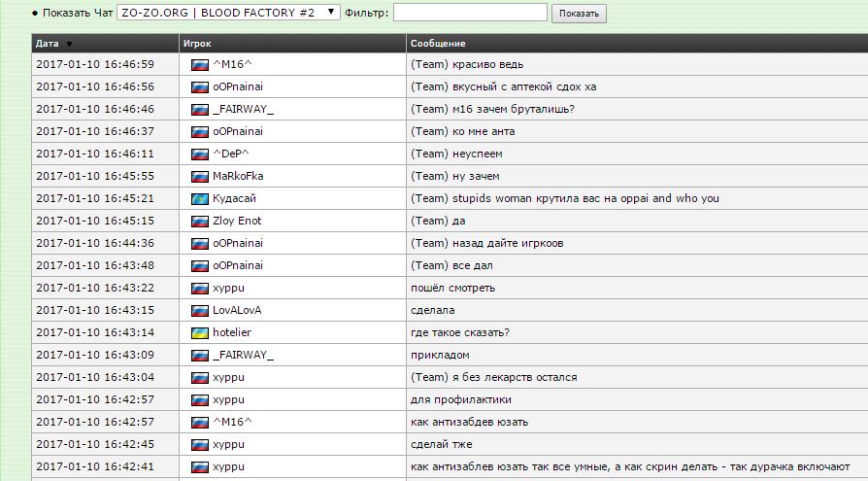Click the Russian flag next to MaRkoFka
The width and height of the screenshot is (868, 481).
tap(200, 176)
